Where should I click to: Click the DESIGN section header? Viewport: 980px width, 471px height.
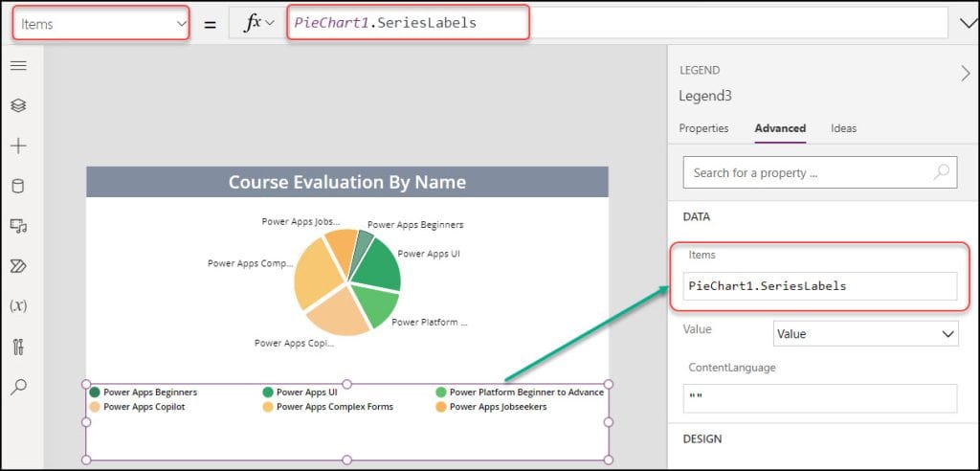pos(702,439)
